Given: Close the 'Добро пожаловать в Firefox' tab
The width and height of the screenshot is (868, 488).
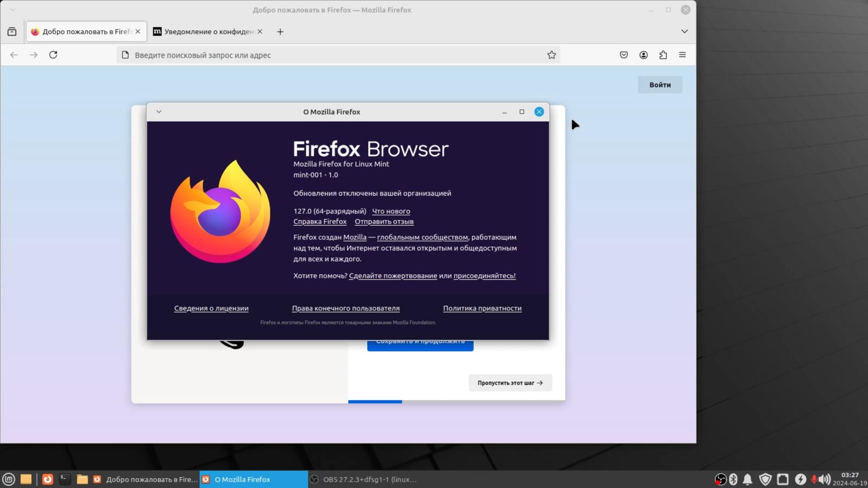Looking at the screenshot, I should [x=138, y=32].
